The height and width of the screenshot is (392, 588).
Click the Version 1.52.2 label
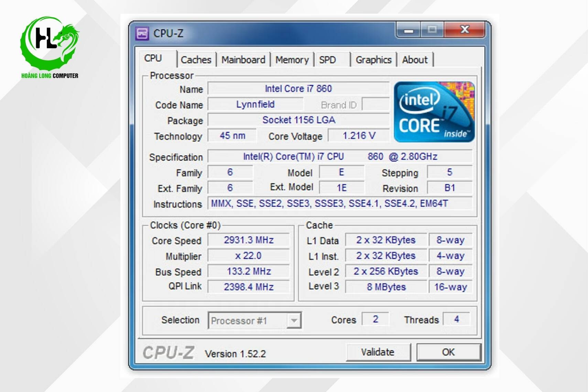coord(235,354)
